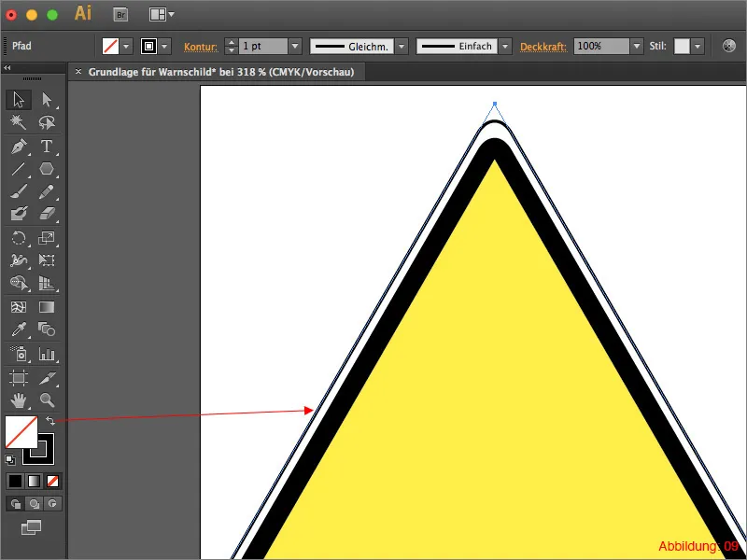Open the Kontur stroke panel link
The image size is (747, 560).
(x=201, y=47)
